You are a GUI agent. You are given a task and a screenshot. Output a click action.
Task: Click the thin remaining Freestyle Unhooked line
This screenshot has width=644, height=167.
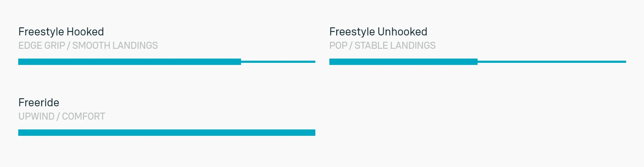552,62
